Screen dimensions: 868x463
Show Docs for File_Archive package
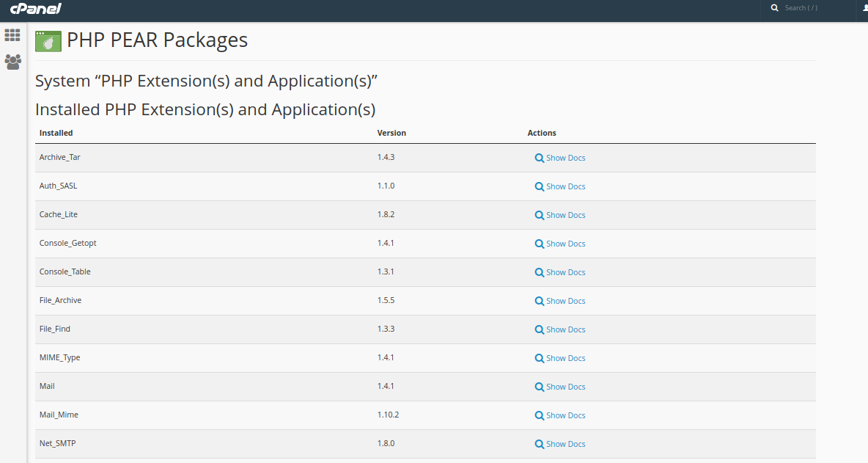(565, 301)
